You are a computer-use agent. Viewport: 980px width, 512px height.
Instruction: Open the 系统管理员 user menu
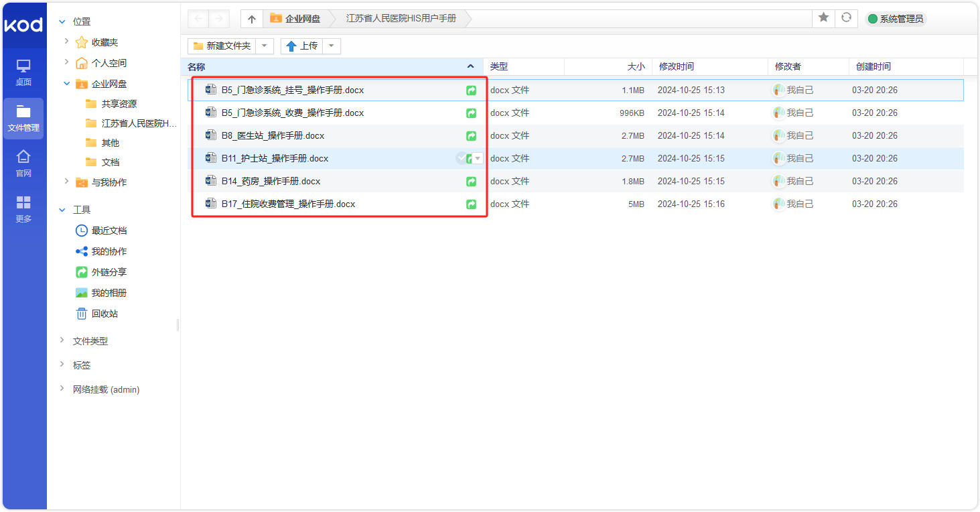(x=896, y=19)
